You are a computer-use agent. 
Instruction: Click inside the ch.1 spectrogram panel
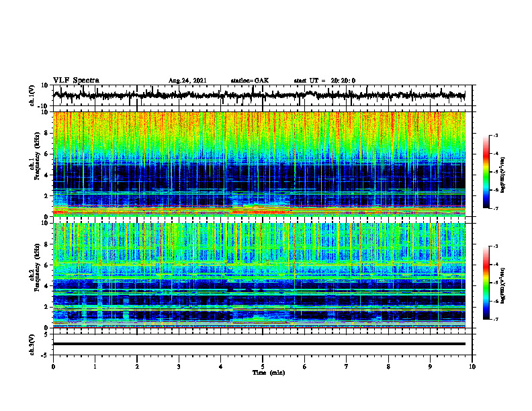pyautogui.click(x=259, y=164)
